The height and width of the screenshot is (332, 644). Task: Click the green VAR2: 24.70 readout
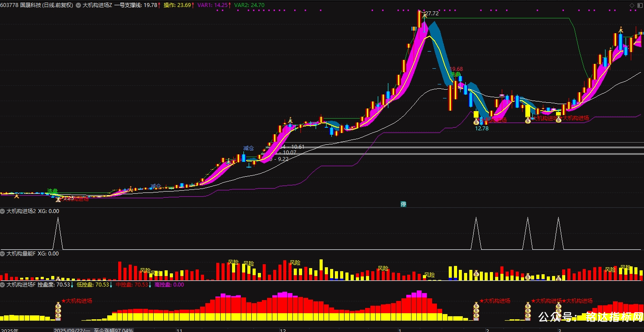(x=250, y=5)
